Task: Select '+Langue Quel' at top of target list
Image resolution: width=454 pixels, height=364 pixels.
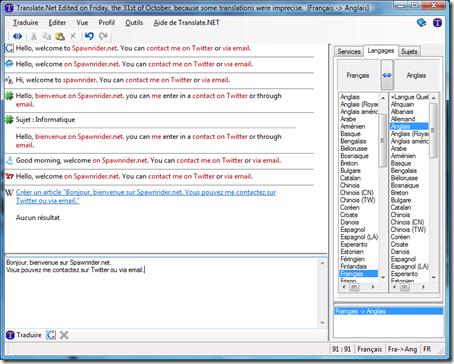Action: (x=410, y=97)
